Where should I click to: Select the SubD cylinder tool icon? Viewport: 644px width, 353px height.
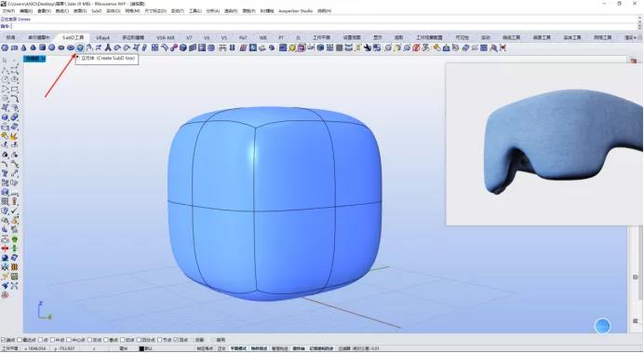point(42,48)
